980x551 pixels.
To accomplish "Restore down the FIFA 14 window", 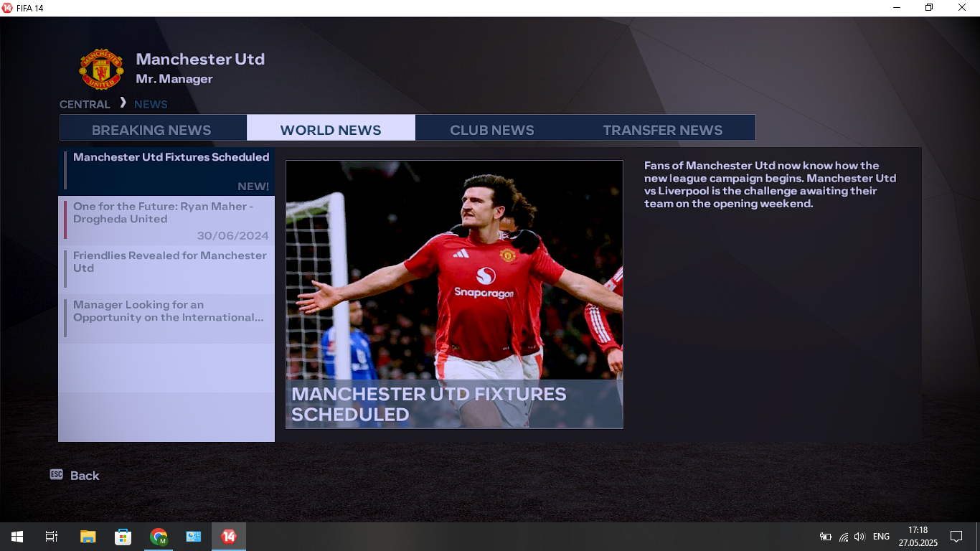I will pyautogui.click(x=930, y=8).
